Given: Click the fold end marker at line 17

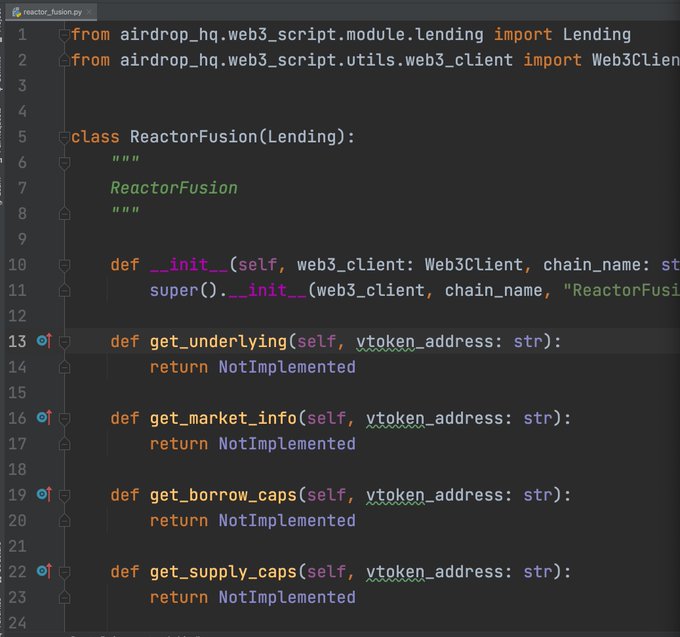Looking at the screenshot, I should point(64,444).
